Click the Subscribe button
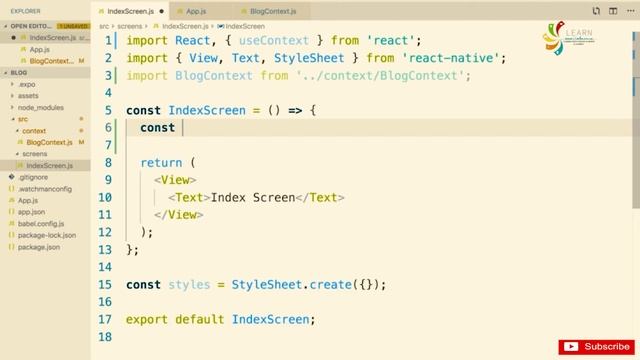Viewport: 640px width, 360px height. pos(597,347)
